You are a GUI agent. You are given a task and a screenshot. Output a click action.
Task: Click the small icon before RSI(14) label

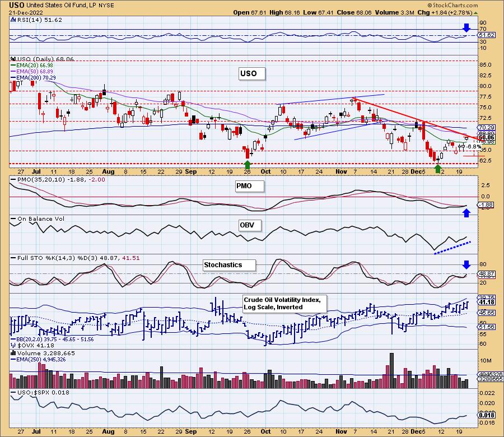tap(13, 20)
